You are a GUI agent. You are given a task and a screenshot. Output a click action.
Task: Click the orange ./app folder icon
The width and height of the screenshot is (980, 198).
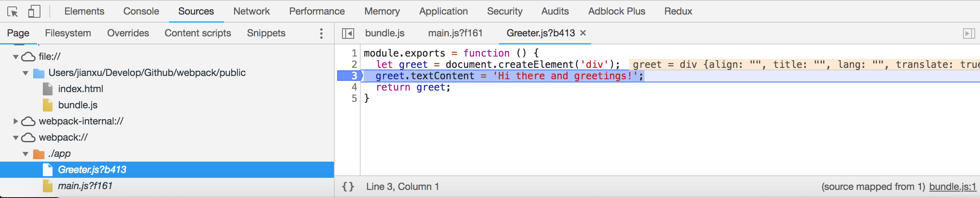(39, 154)
